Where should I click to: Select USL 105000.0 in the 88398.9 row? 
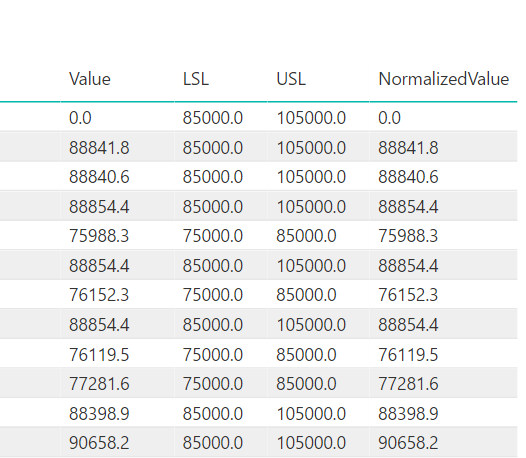pos(311,413)
